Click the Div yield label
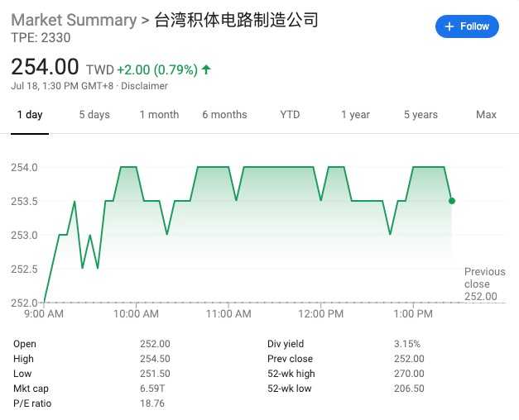Image resolution: width=519 pixels, height=420 pixels. point(286,344)
